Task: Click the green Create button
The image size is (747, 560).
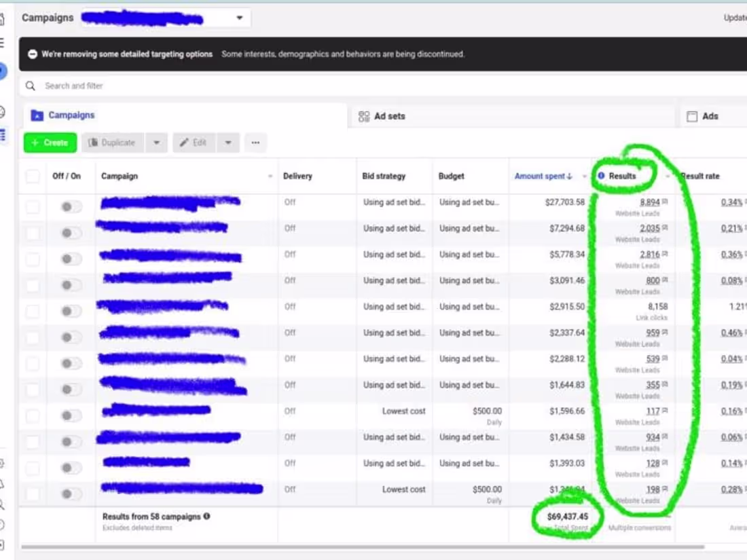Action: 48,143
